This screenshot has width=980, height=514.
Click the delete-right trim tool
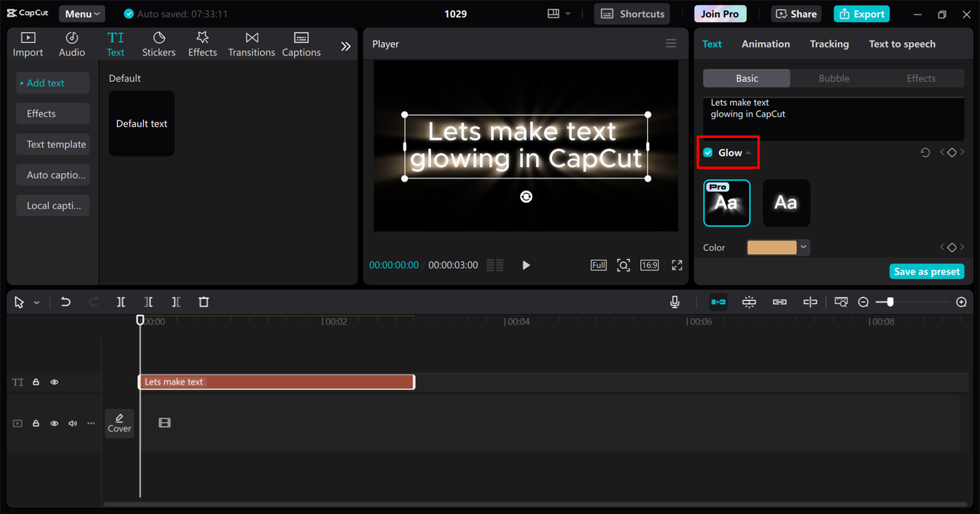(x=176, y=302)
